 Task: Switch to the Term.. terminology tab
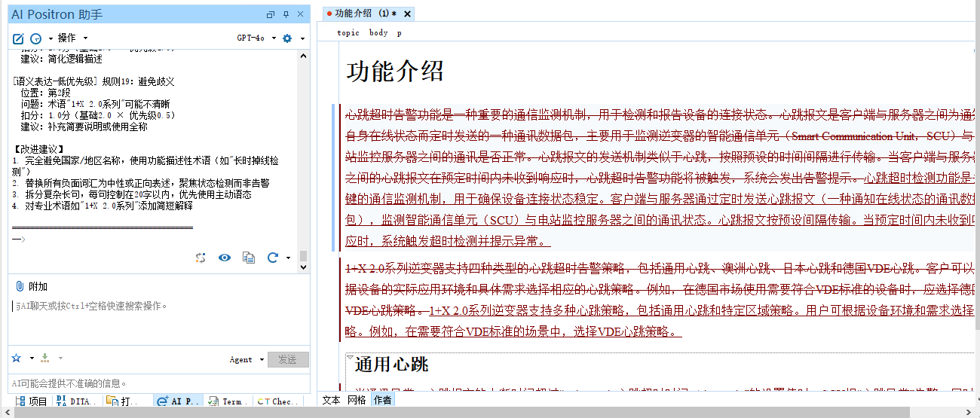click(x=226, y=401)
